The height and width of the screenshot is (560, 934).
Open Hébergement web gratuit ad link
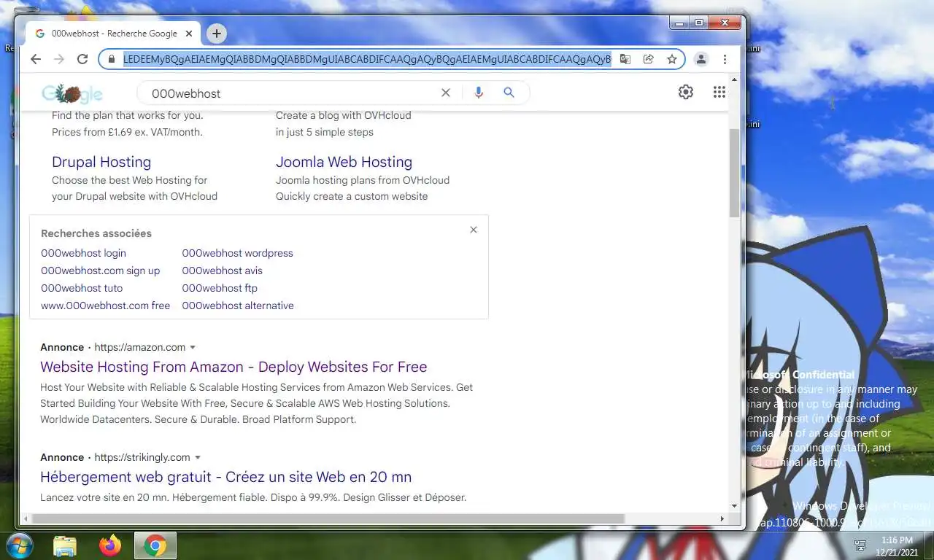click(x=225, y=477)
